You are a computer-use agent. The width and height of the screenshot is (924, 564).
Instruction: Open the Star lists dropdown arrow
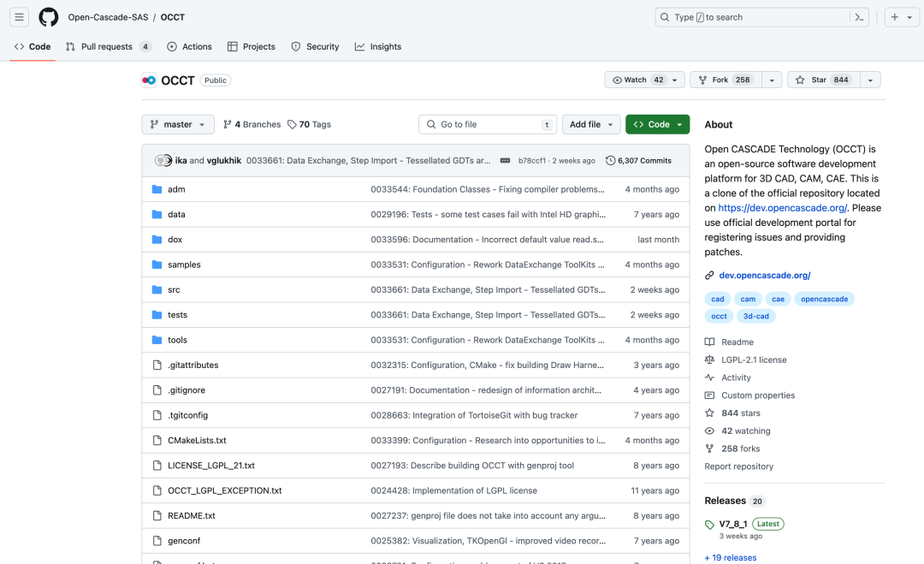tap(870, 80)
